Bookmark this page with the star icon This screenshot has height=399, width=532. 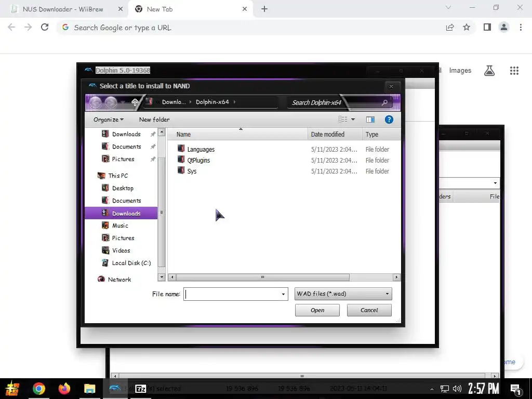467,27
